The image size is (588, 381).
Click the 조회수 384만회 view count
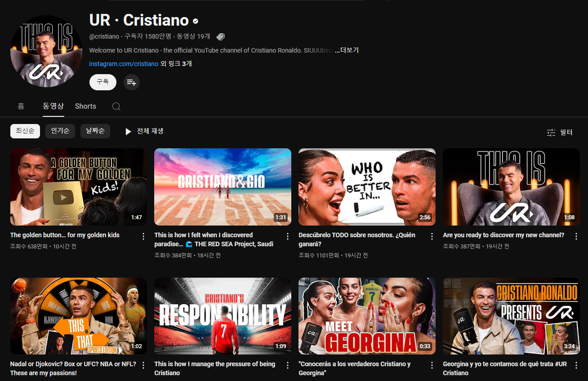pos(174,256)
